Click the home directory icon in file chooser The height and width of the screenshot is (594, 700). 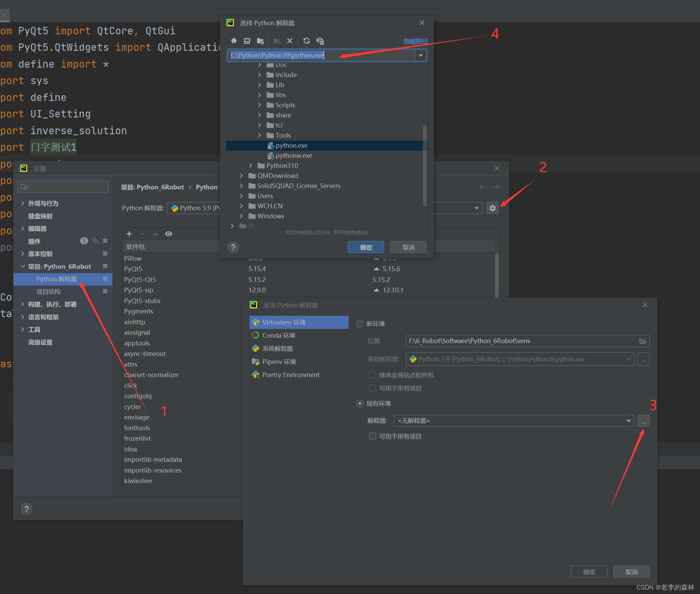pyautogui.click(x=234, y=41)
